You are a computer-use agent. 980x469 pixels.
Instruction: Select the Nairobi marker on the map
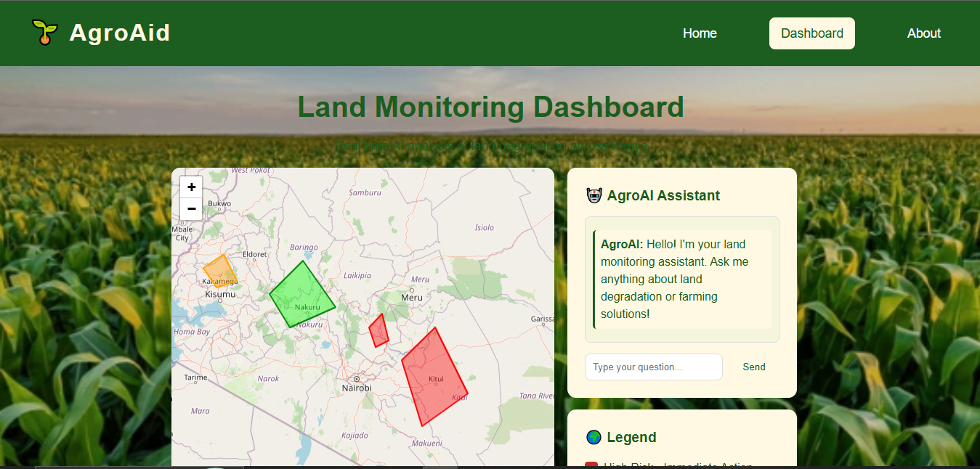[x=356, y=379]
